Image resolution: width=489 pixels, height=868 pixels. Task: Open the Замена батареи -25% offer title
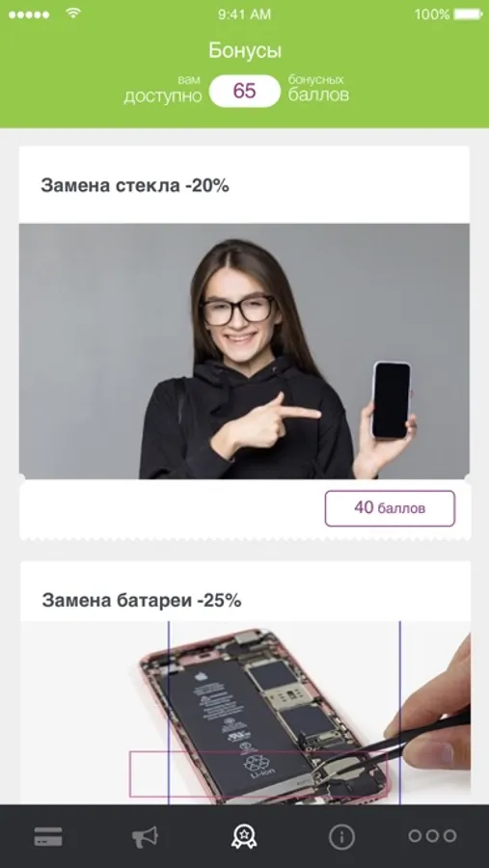142,600
